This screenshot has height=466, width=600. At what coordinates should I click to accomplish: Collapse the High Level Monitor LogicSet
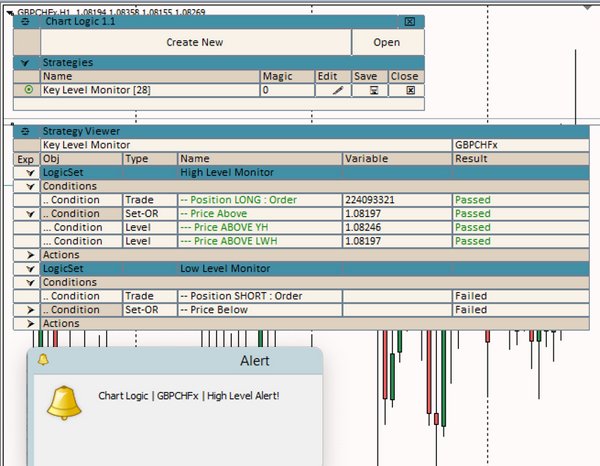(30, 173)
